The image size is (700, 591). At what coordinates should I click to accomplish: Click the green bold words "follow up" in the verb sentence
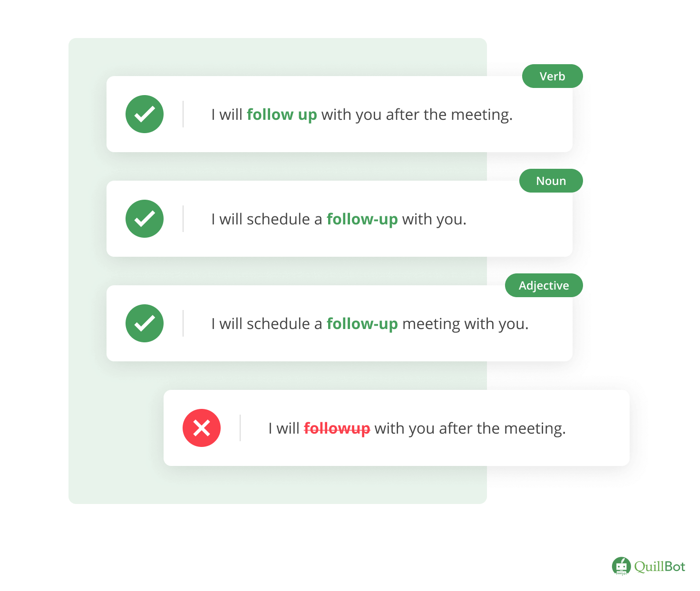(282, 115)
